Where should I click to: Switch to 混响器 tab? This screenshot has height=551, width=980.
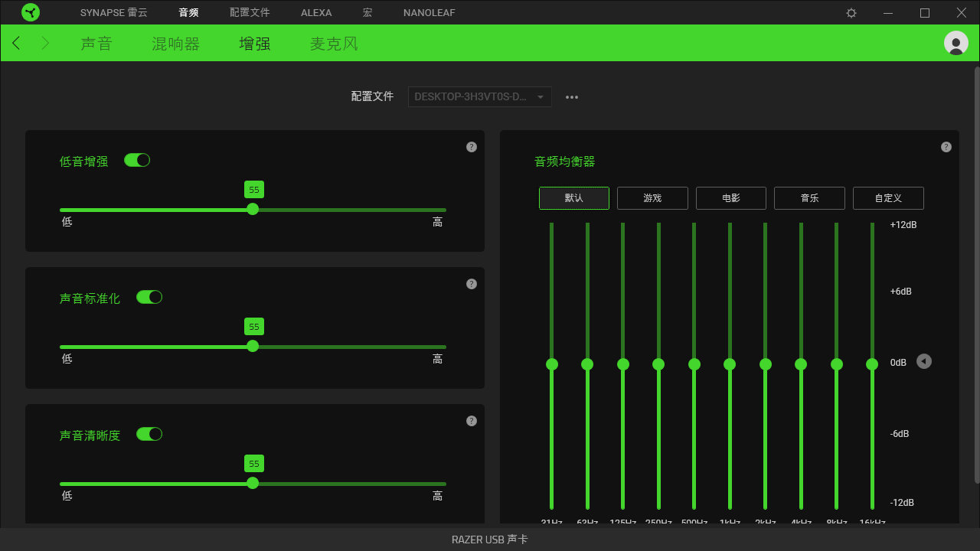tap(176, 44)
